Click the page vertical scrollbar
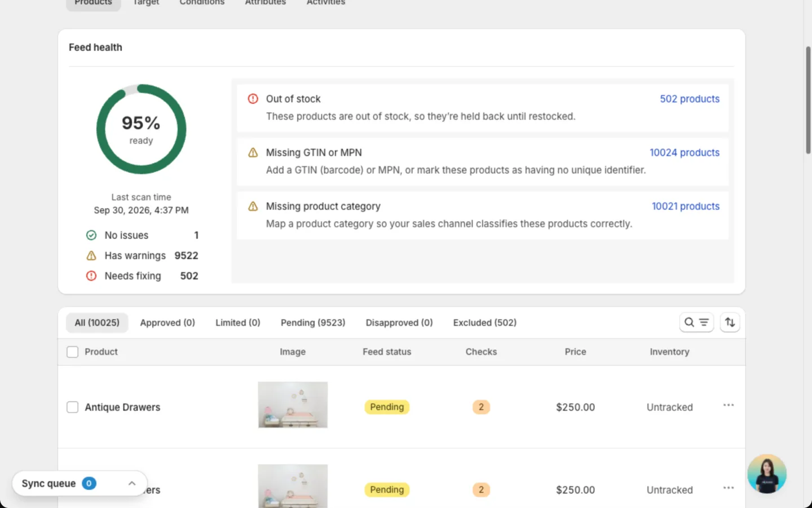Viewport: 812px width, 508px height. 808,100
